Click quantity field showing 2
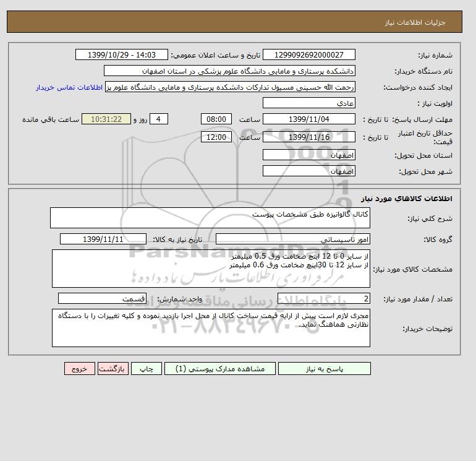 point(323,299)
